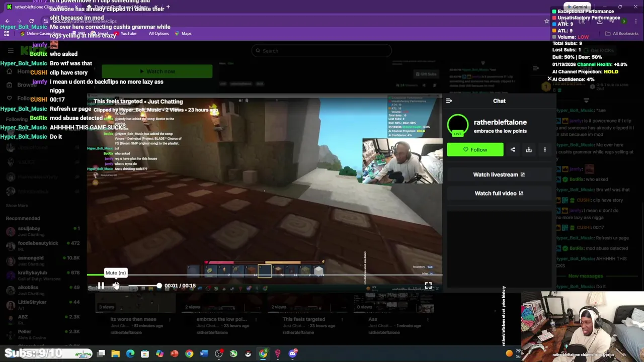Bookmark this page with the star
Image resolution: width=644 pixels, height=362 pixels.
(x=547, y=21)
